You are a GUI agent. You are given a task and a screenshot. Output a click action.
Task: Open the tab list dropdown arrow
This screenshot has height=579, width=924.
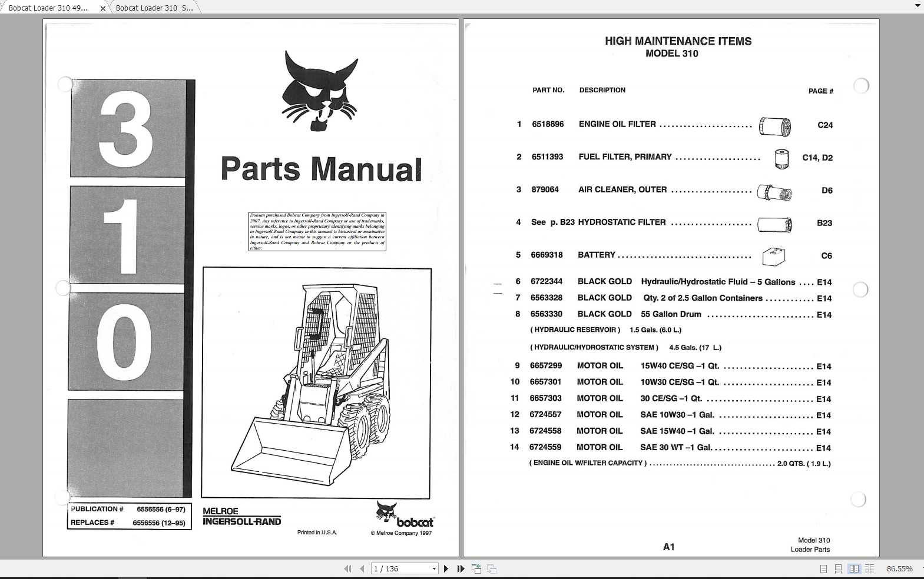coord(917,6)
